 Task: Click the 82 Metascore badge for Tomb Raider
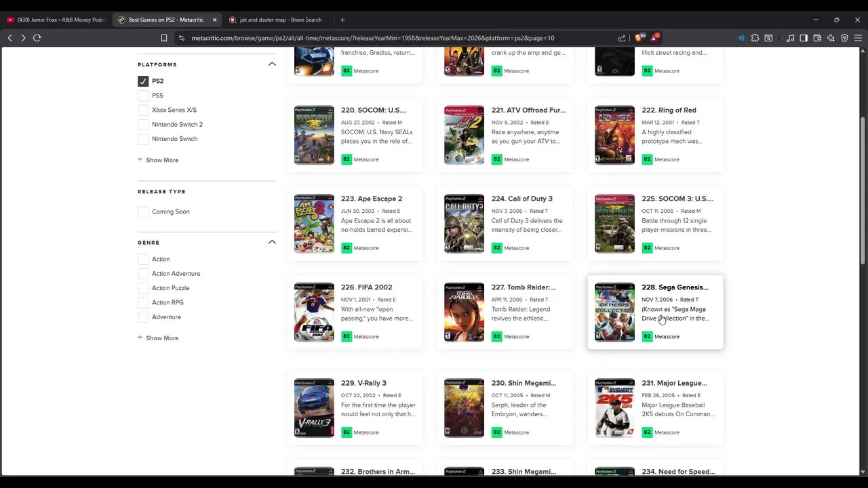click(x=496, y=337)
